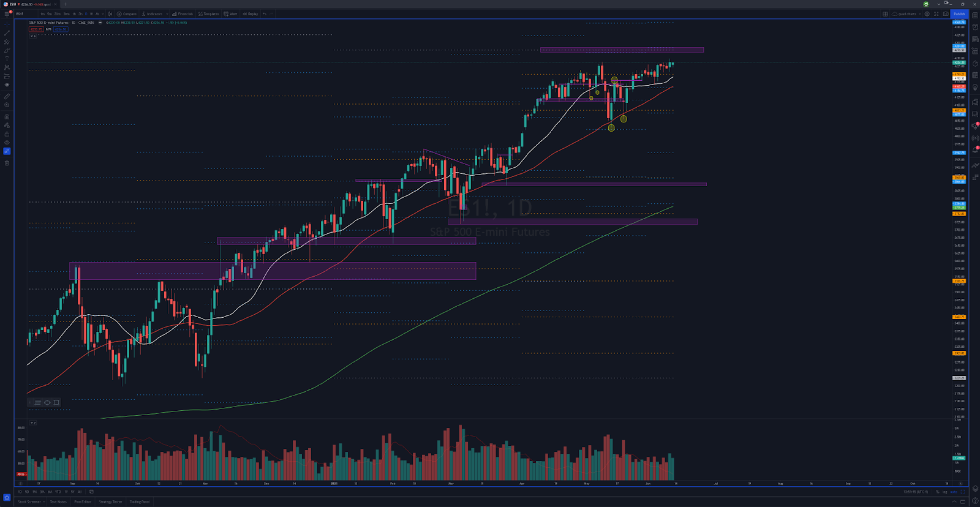The image size is (980, 507).
Task: Open the Stock Screener dropdown
Action: pos(31,501)
